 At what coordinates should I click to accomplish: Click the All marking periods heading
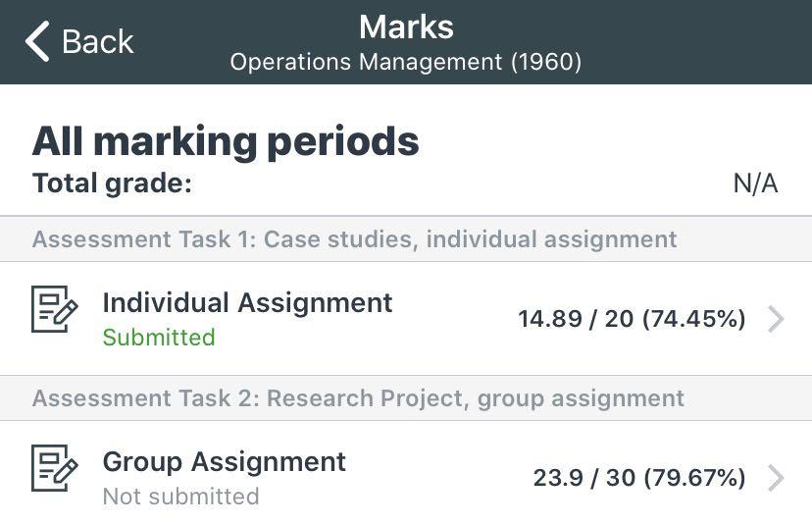pos(226,141)
